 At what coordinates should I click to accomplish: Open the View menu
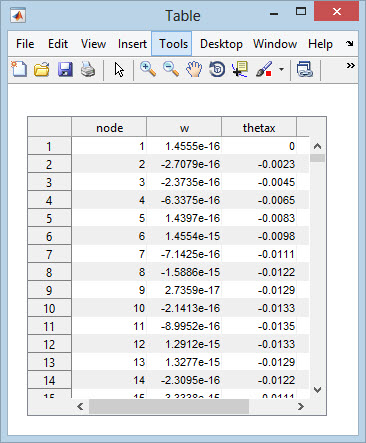point(93,44)
